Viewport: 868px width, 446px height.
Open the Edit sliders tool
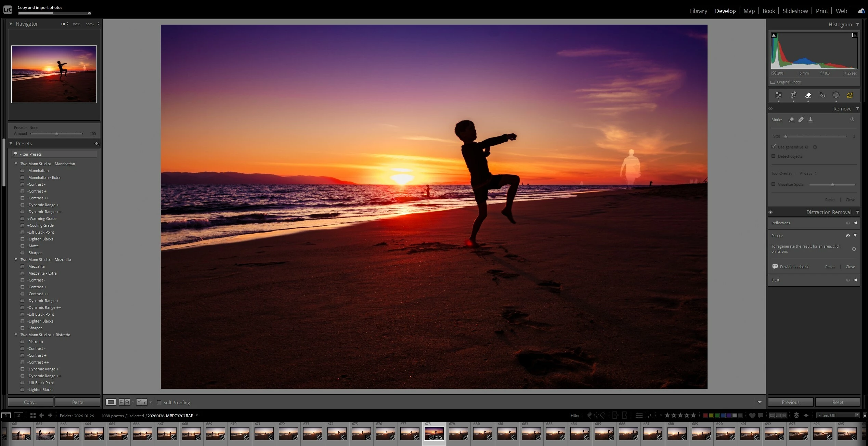click(778, 95)
